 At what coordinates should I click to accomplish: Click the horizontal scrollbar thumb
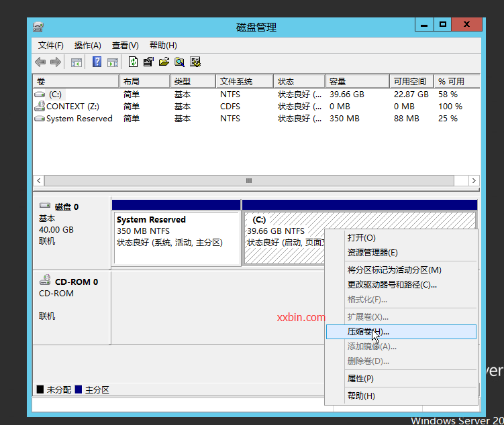coord(249,180)
